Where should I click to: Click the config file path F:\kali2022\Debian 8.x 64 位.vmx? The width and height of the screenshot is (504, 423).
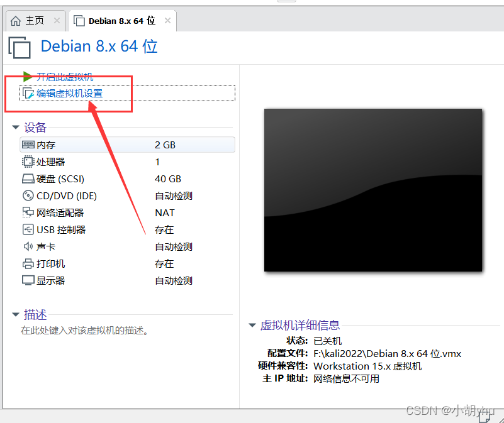(388, 354)
